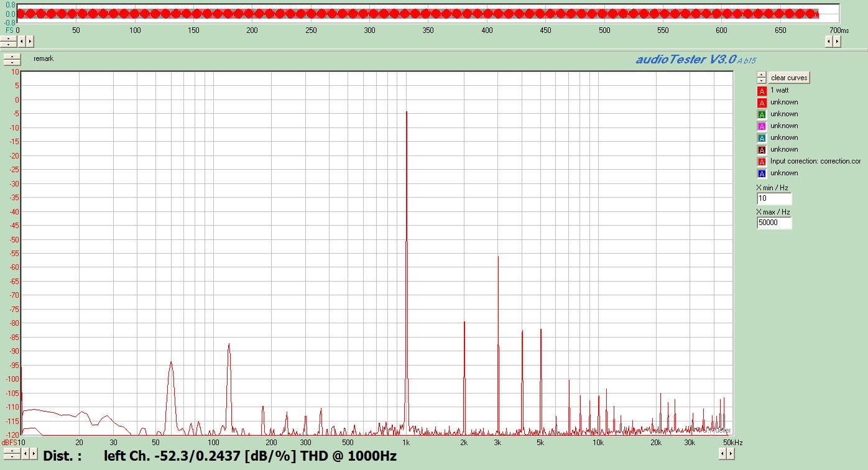Image resolution: width=868 pixels, height=470 pixels.
Task: Click right arrow below 50kHz axis end
Action: 731,454
